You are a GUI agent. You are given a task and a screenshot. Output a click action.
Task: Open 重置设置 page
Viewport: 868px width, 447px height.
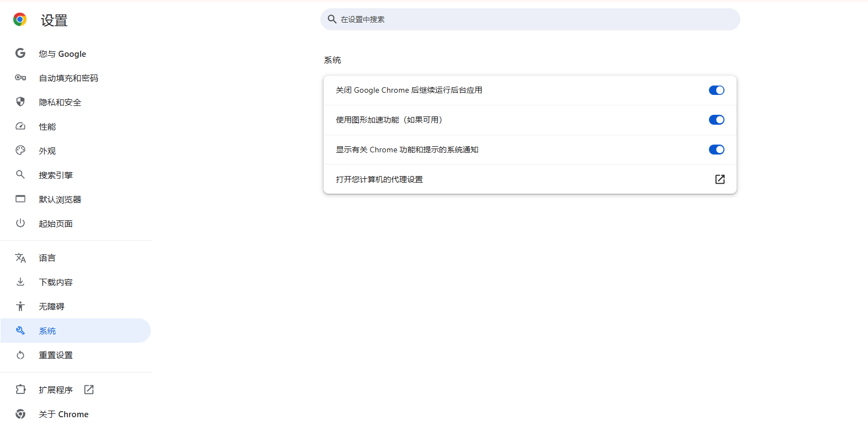coord(76,355)
